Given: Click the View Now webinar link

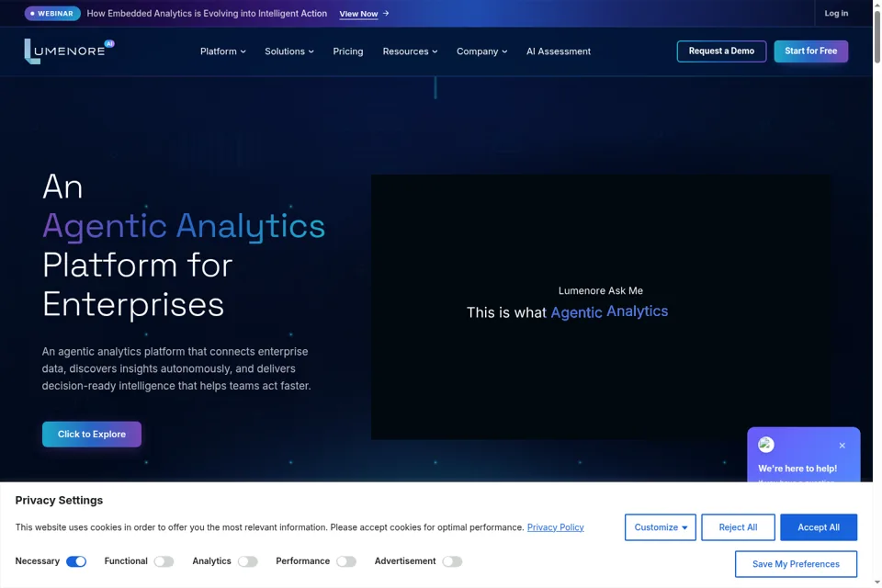Looking at the screenshot, I should tap(358, 14).
